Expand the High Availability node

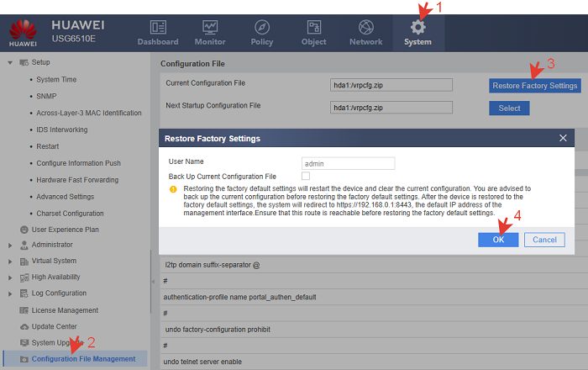click(10, 277)
